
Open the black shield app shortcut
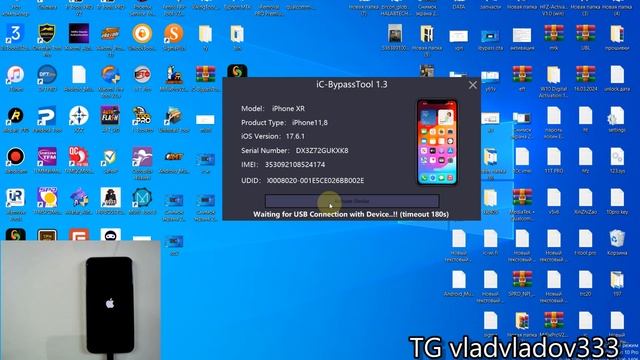(47, 33)
